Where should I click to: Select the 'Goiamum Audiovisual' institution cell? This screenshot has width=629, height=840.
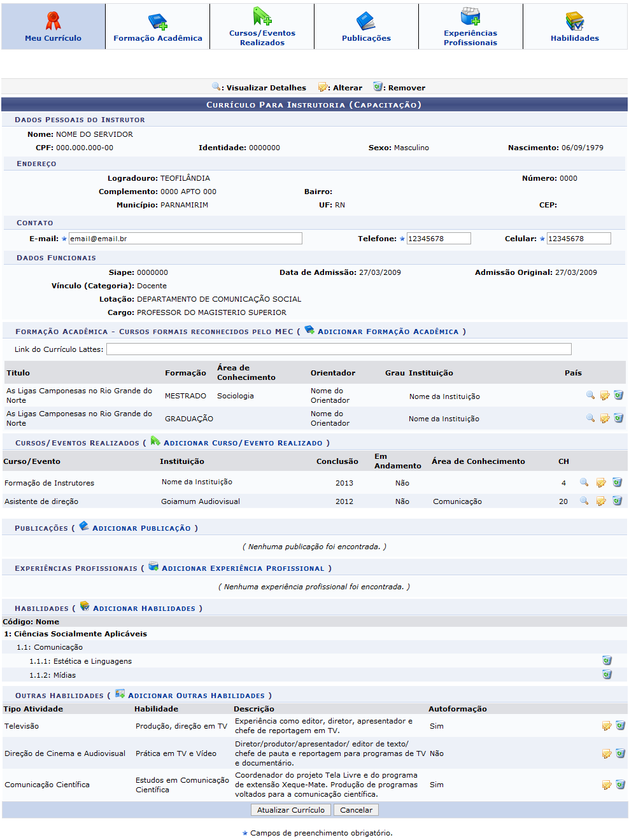(x=201, y=501)
